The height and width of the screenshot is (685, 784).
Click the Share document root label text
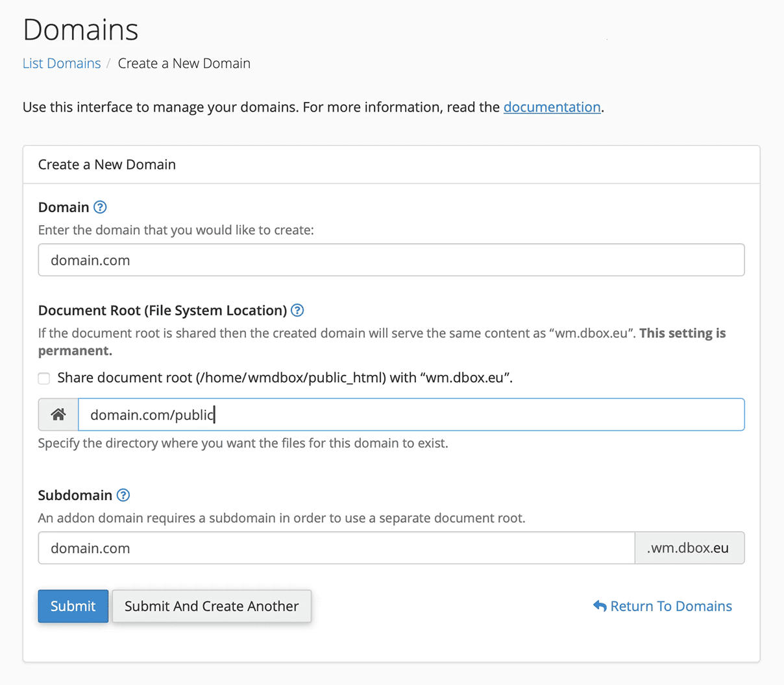point(285,378)
